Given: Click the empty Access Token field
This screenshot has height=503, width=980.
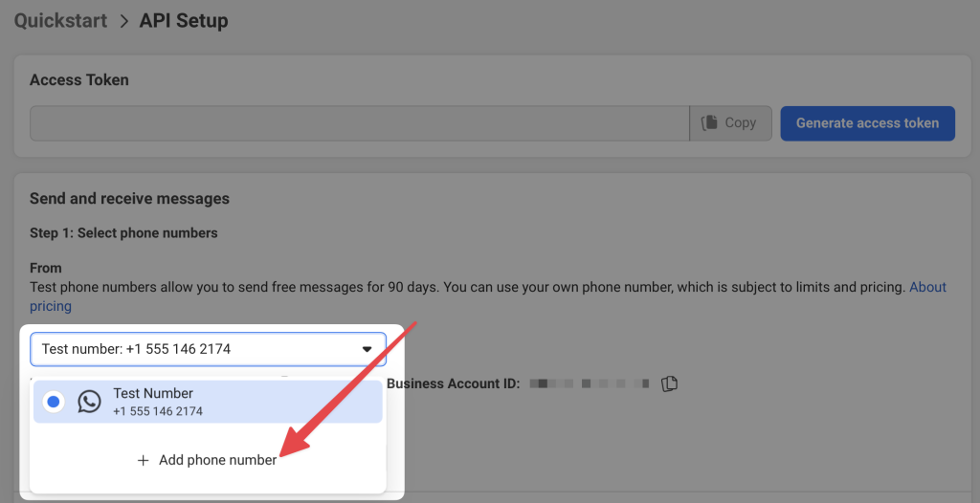Looking at the screenshot, I should tap(360, 123).
